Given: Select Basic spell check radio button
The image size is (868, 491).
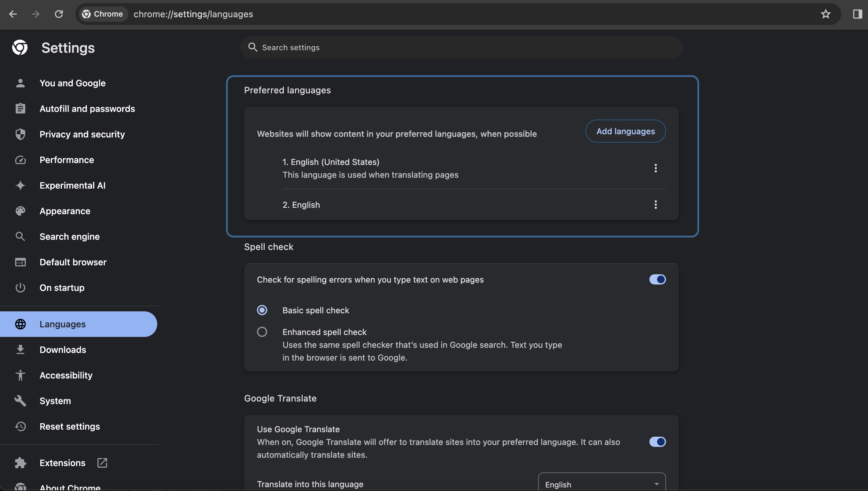Looking at the screenshot, I should (262, 310).
